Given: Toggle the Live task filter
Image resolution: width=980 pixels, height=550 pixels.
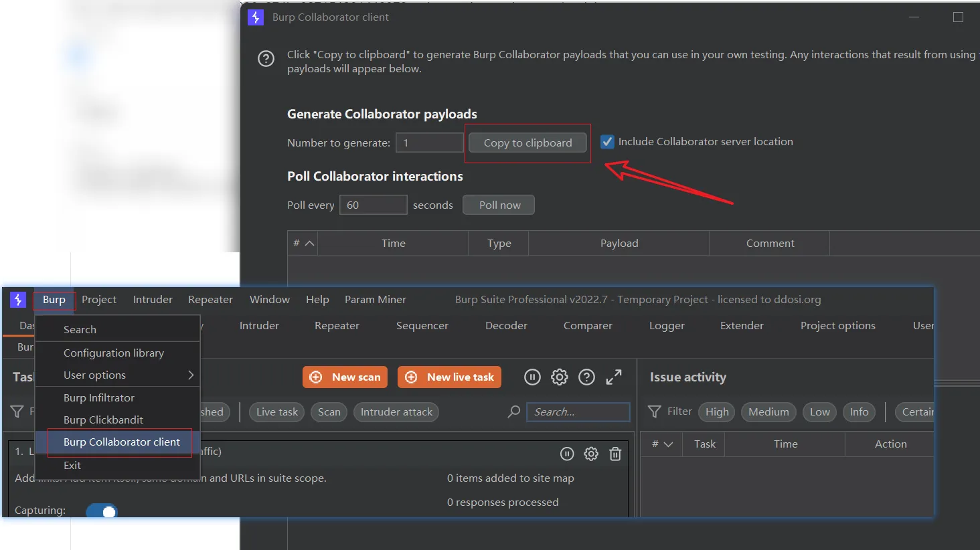Looking at the screenshot, I should point(277,412).
